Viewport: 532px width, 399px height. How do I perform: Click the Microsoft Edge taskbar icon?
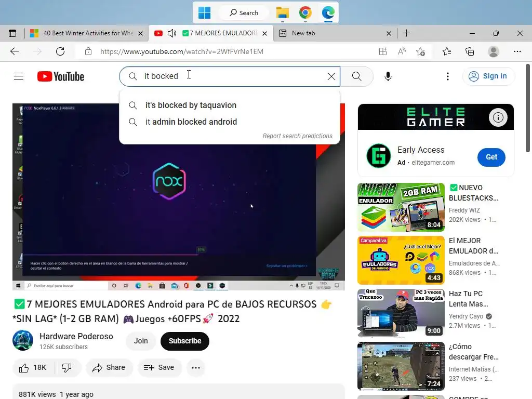click(x=328, y=13)
